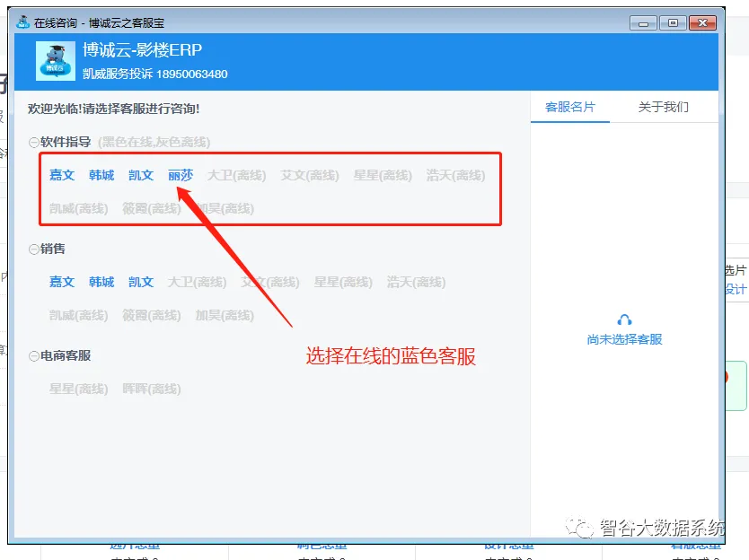Close the 在线咨询 window
The height and width of the screenshot is (560, 749).
[703, 22]
